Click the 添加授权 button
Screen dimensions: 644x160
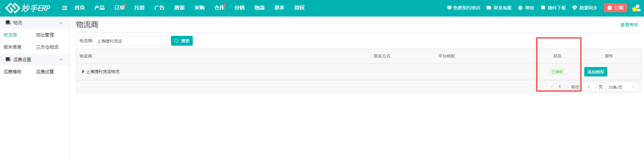tap(596, 72)
